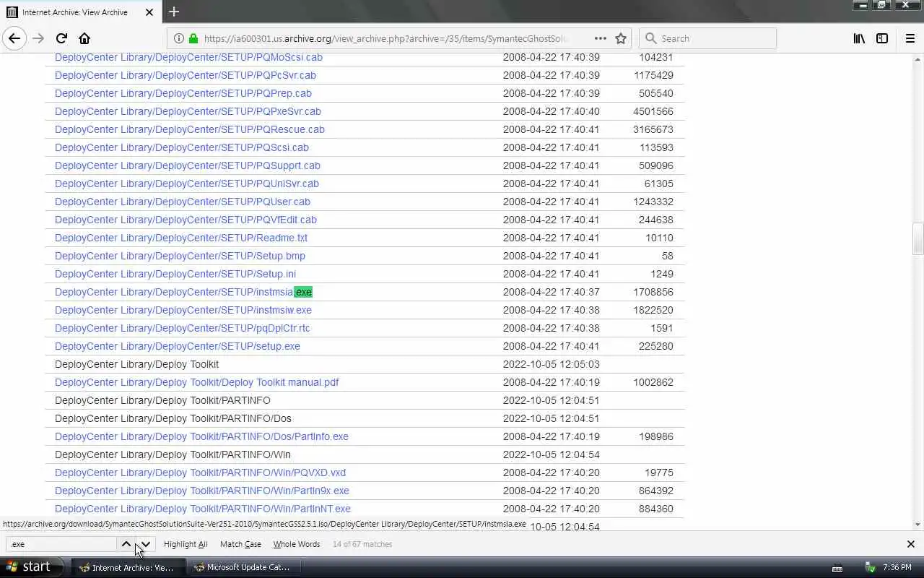Viewport: 924px width, 578px height.
Task: Toggle Highlight All in find bar
Action: pos(186,544)
